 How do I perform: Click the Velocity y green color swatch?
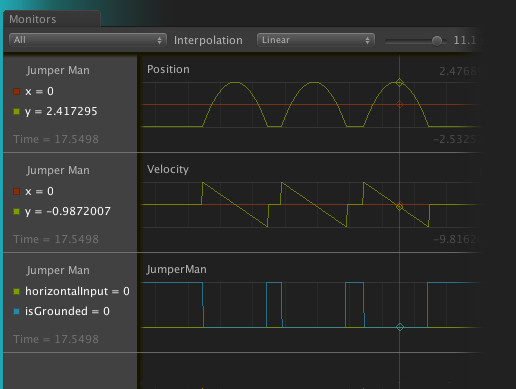coord(16,211)
